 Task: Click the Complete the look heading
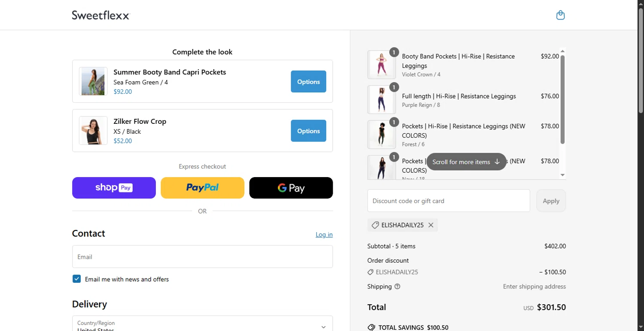point(202,52)
